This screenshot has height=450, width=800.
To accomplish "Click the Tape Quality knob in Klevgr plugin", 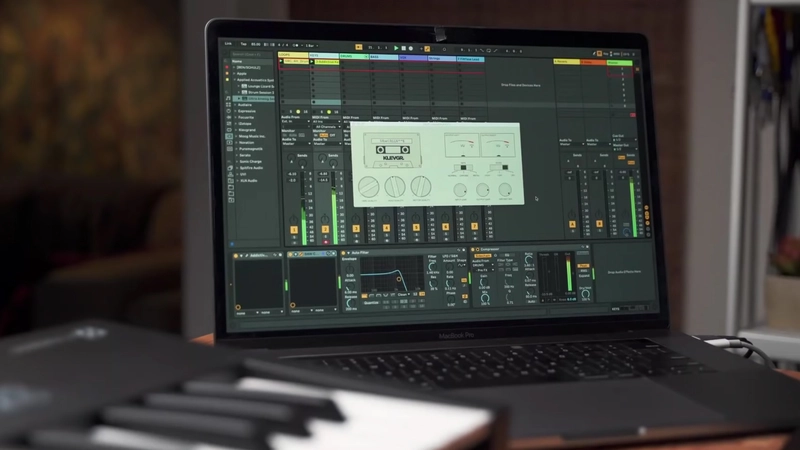I will [x=368, y=188].
